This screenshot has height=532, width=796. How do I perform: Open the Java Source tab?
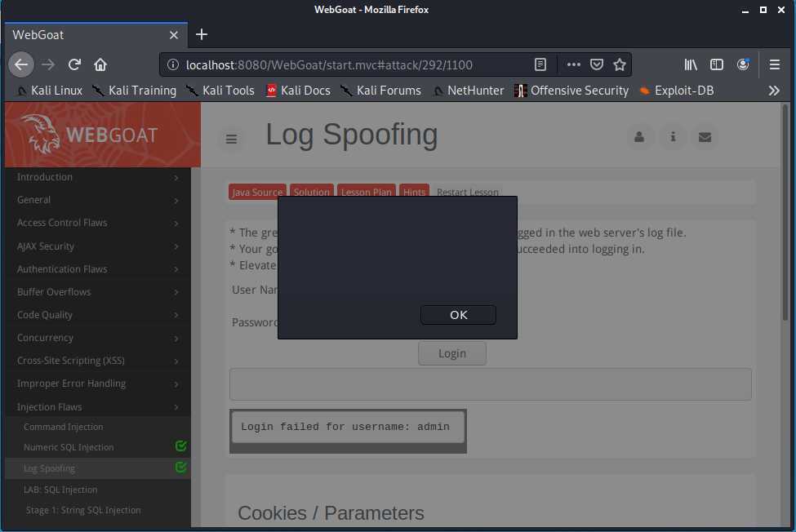pos(257,192)
